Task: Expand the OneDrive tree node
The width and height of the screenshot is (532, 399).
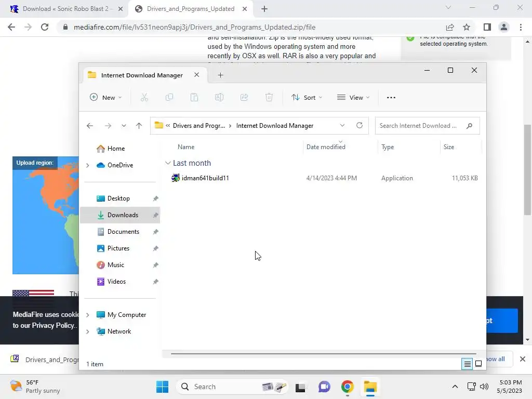Action: (87, 165)
